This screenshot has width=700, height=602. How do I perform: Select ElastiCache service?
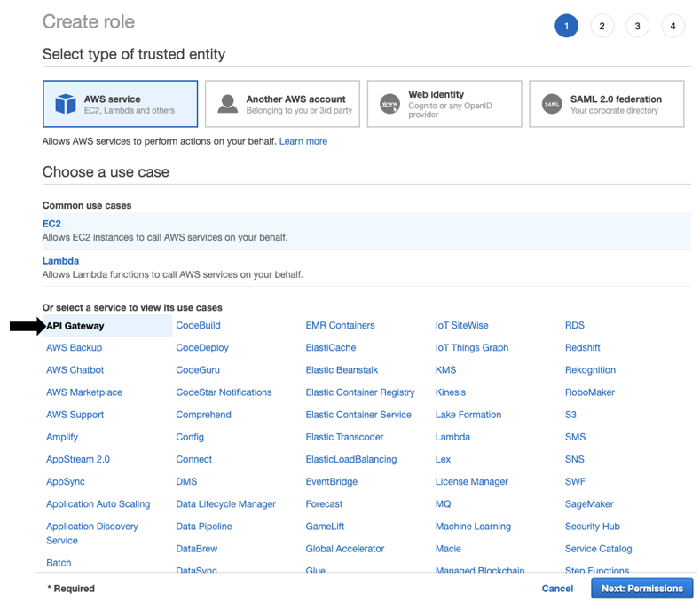pos(331,348)
